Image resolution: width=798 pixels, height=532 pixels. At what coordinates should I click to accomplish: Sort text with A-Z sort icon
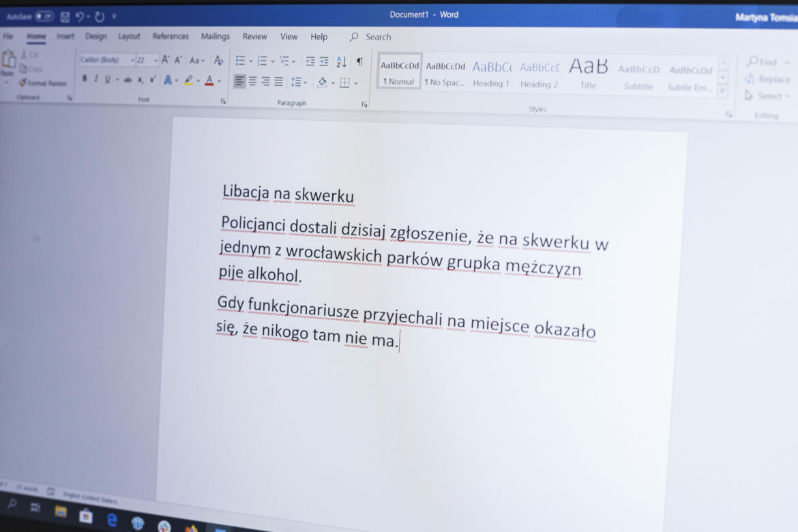coord(342,62)
